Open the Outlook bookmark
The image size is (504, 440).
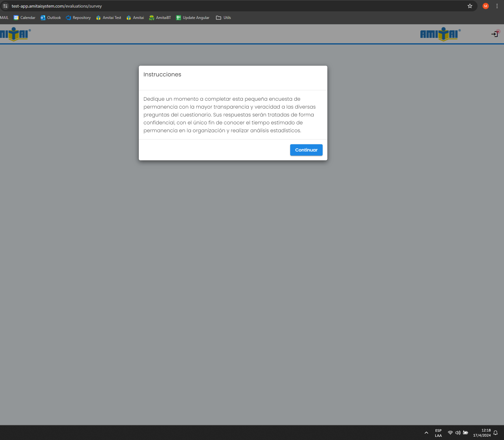pos(51,18)
